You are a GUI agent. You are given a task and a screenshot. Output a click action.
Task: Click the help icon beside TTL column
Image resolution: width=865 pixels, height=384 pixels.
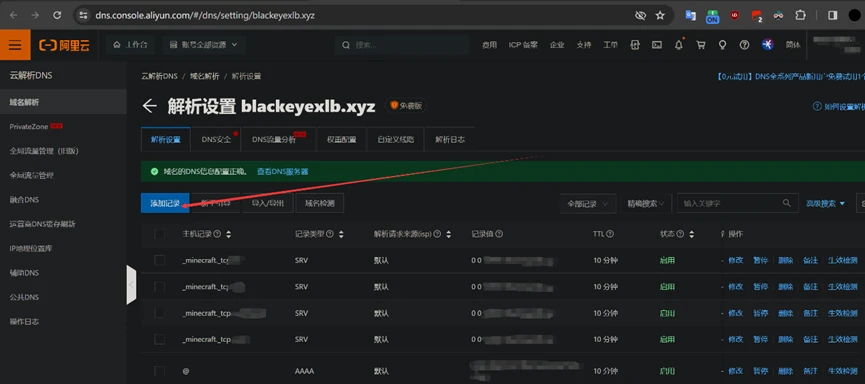click(610, 234)
